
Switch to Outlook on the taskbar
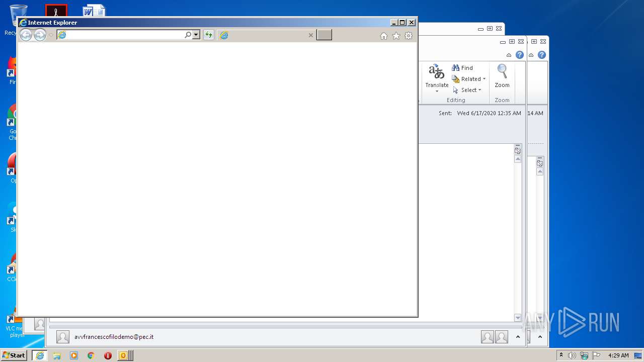[x=125, y=355]
